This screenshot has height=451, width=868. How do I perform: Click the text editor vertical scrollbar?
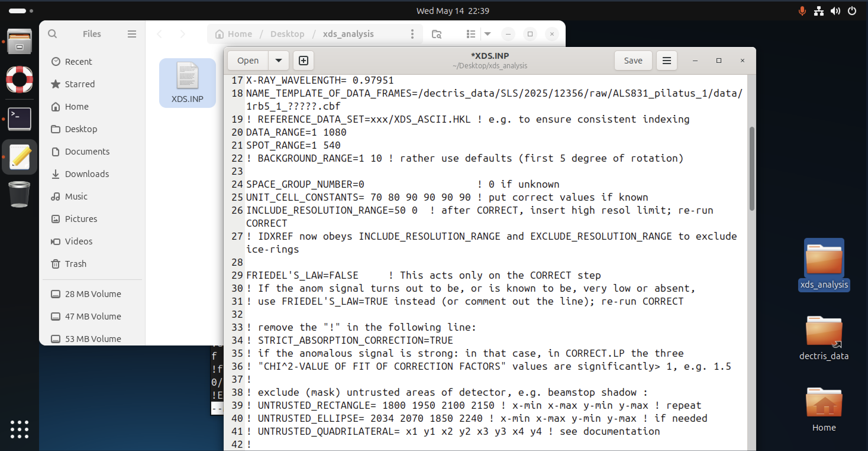tap(751, 169)
